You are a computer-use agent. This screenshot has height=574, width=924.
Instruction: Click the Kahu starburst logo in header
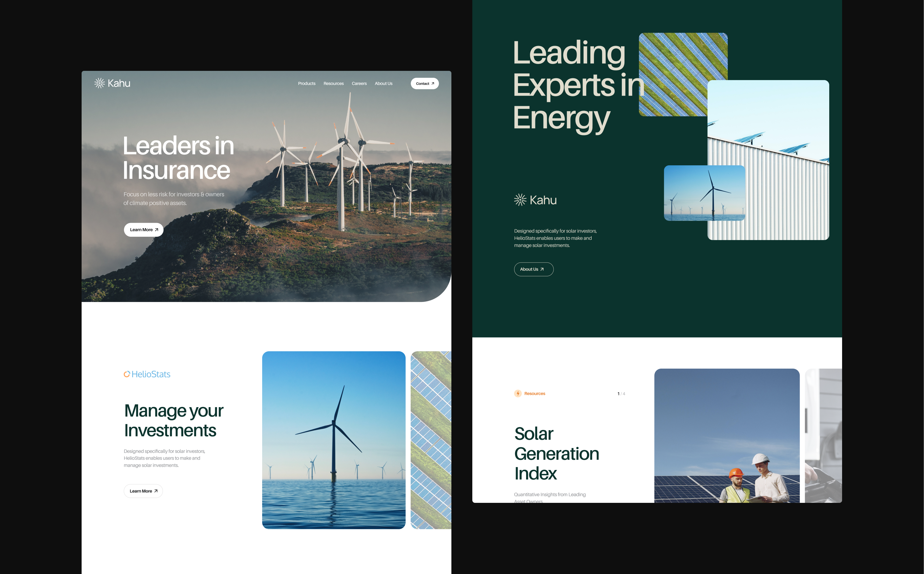click(100, 83)
